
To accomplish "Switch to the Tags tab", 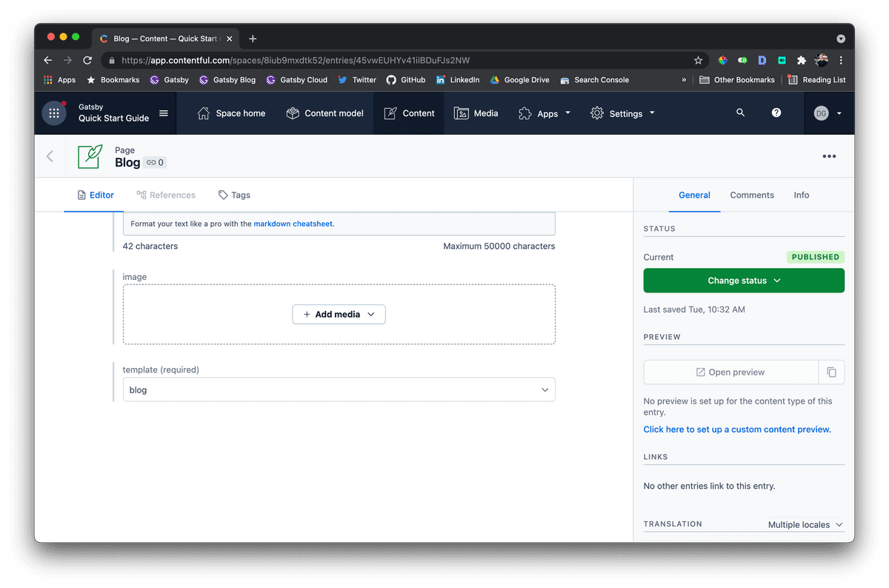I will tap(234, 195).
